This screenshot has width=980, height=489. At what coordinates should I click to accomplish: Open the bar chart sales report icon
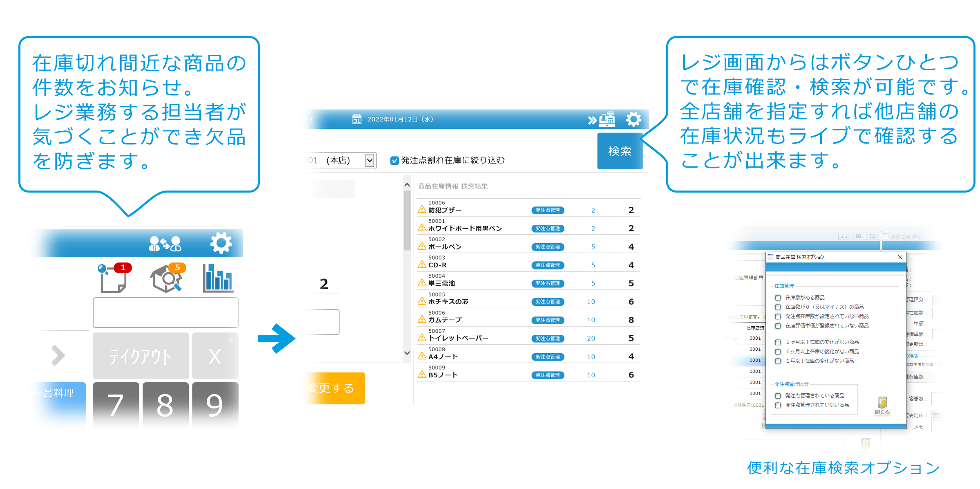click(x=218, y=278)
